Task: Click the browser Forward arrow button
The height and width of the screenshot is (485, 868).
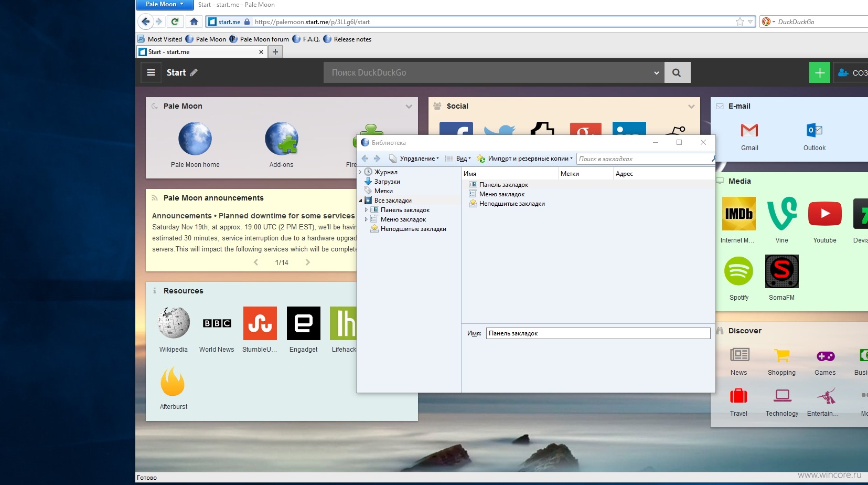Action: (x=159, y=22)
